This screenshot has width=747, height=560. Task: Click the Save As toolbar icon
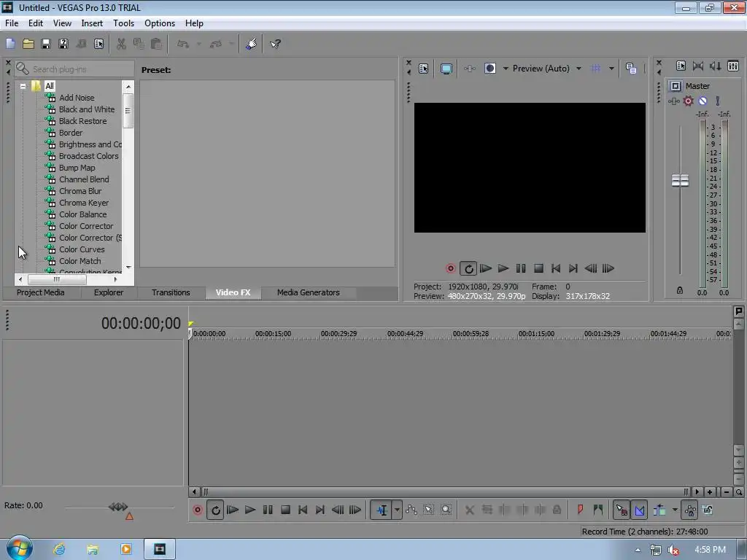63,44
